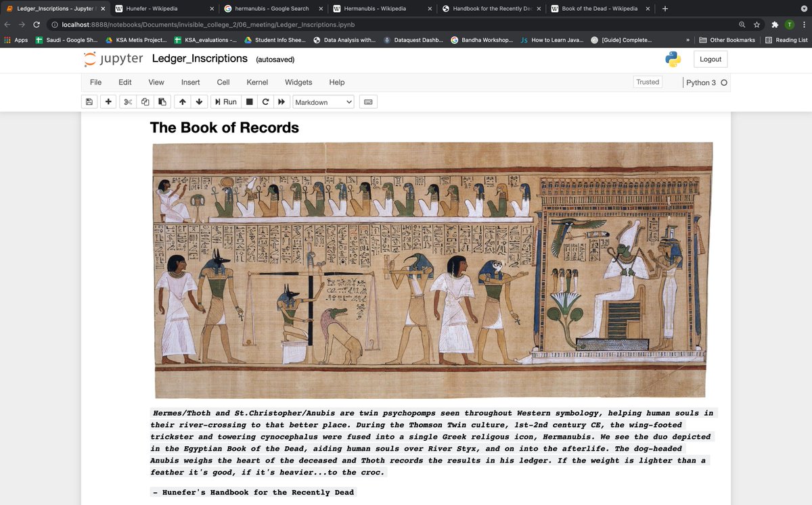Reload the current page

click(37, 24)
